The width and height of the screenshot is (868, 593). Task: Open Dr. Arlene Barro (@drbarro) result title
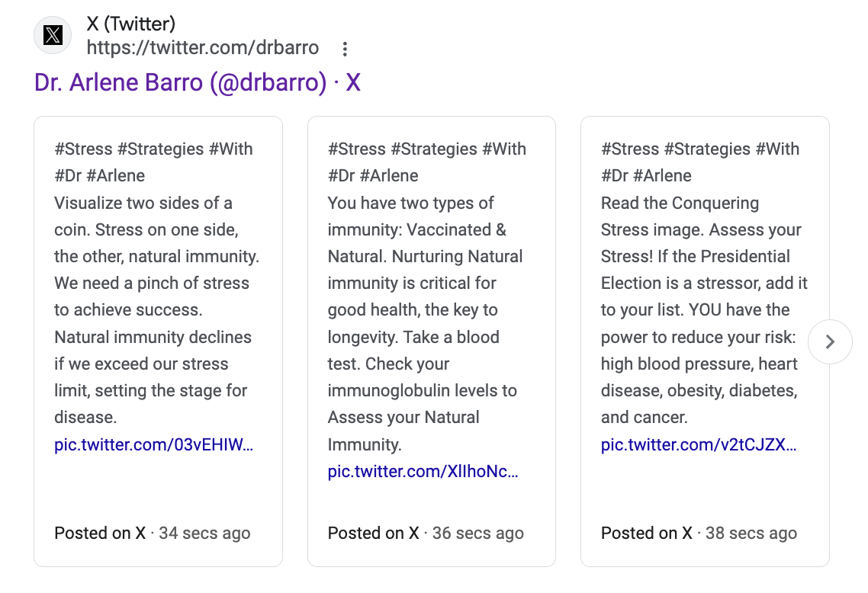[x=197, y=82]
